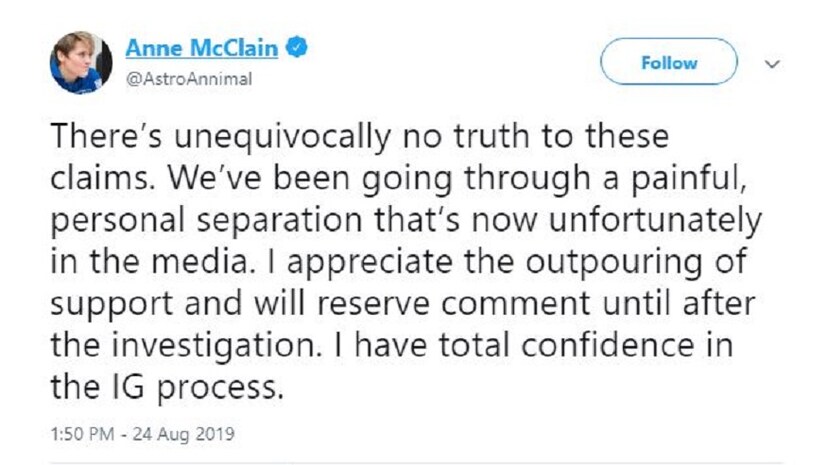Click the 1:50 PM time in the timestamp

point(78,436)
